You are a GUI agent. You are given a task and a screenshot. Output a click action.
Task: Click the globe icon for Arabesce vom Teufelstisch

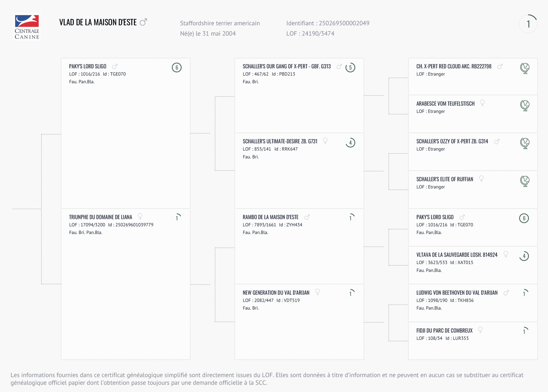tap(525, 105)
